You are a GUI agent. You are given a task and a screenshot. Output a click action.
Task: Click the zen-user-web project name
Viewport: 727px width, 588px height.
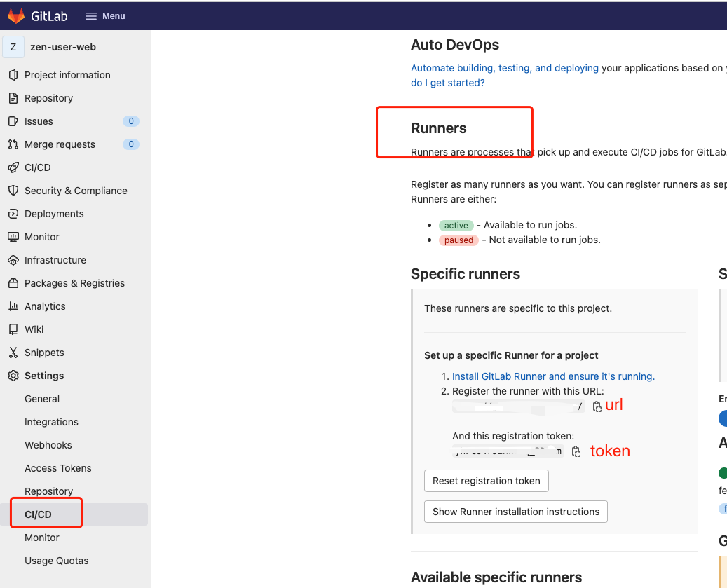[63, 47]
